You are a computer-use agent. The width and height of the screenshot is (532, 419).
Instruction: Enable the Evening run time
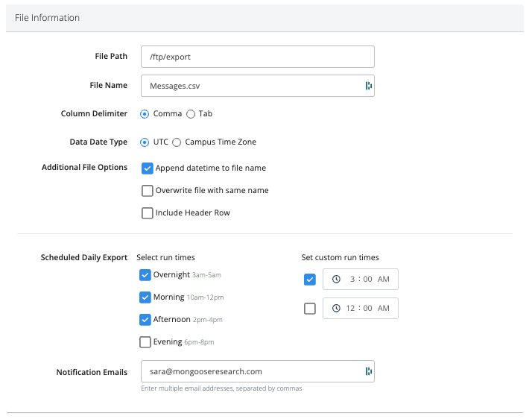pos(145,342)
